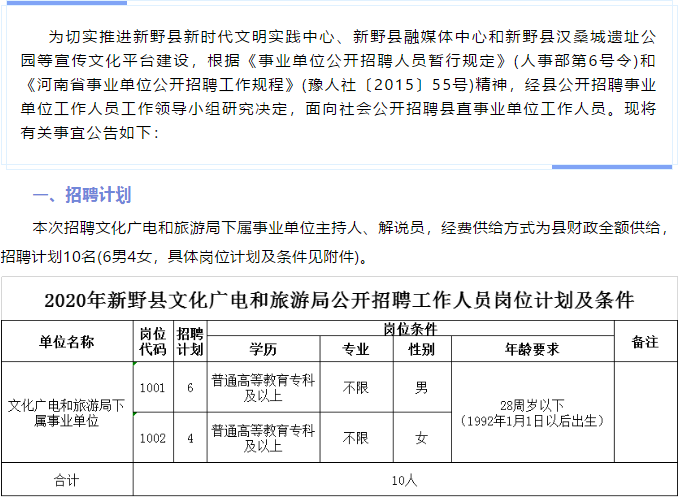Viewport: 680px width, 500px height.
Task: Select the table title starting with 2020年新野县
Action: (339, 300)
